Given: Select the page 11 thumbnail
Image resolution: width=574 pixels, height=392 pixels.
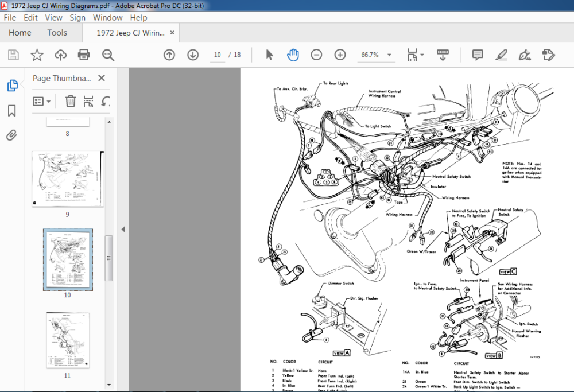Looking at the screenshot, I should [68, 340].
